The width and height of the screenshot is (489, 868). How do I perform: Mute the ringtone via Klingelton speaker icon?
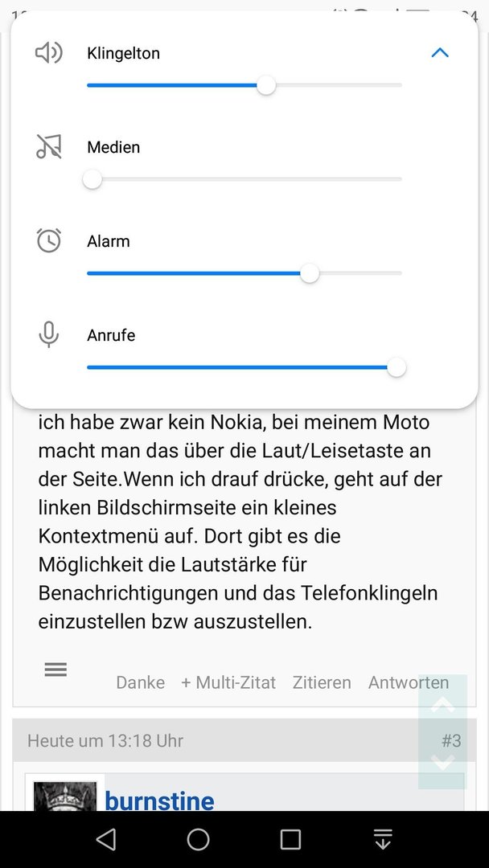[49, 53]
